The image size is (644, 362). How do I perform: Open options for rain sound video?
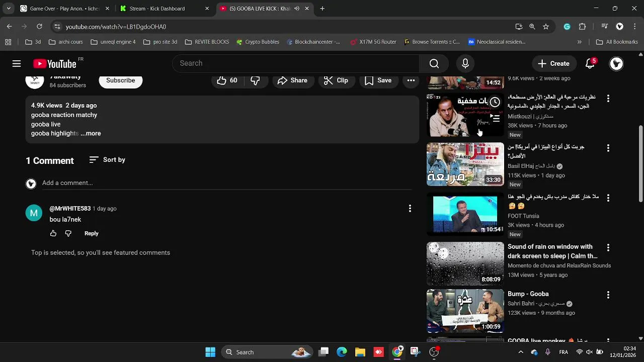(x=608, y=248)
